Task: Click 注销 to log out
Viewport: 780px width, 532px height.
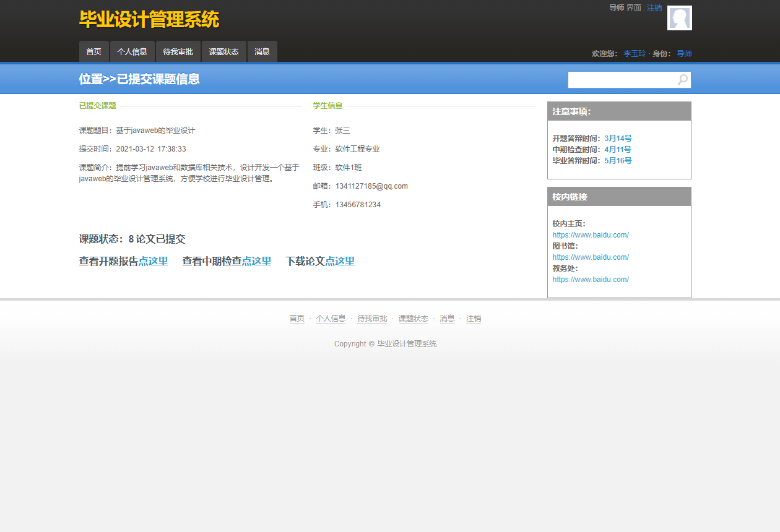Action: click(654, 8)
